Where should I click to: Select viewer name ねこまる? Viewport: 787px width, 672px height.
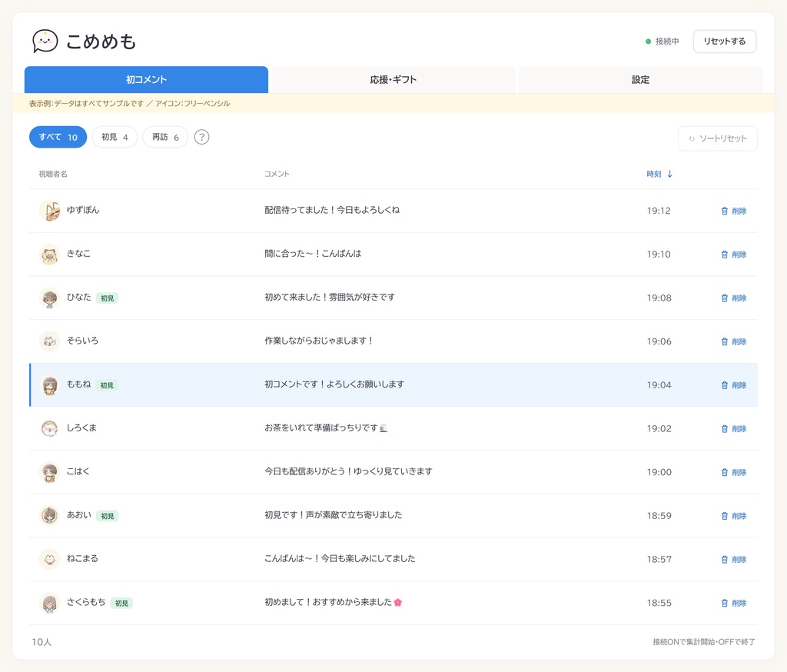82,558
